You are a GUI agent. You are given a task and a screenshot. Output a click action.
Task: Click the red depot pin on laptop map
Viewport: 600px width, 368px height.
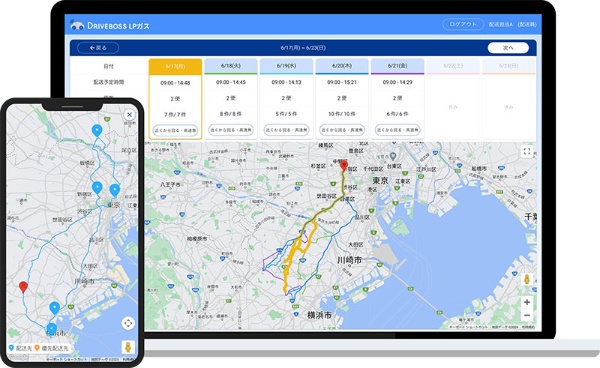[344, 165]
